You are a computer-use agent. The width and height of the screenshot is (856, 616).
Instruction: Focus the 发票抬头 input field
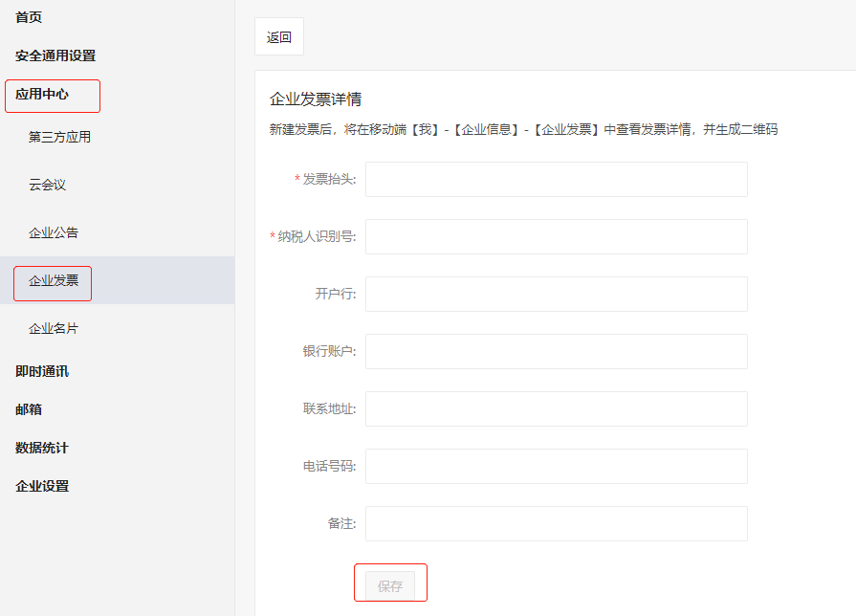556,179
